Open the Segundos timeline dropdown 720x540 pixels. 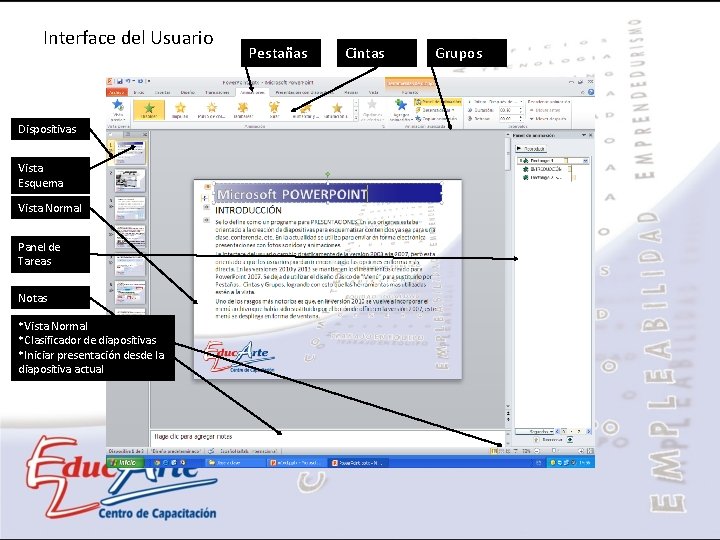tap(534, 432)
